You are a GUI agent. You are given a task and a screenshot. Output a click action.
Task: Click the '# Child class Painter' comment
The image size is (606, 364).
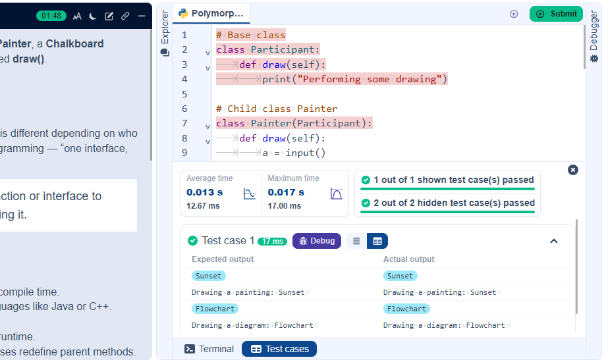coord(277,109)
